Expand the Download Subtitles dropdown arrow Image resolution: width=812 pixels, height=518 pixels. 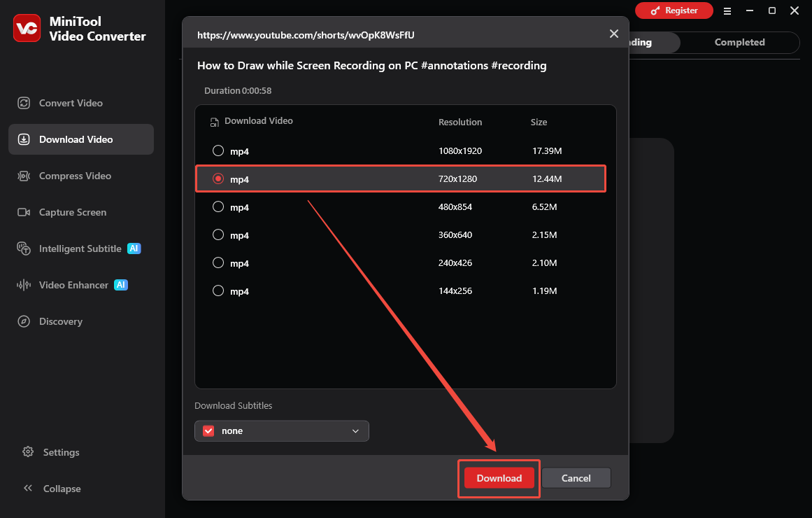[x=355, y=431]
